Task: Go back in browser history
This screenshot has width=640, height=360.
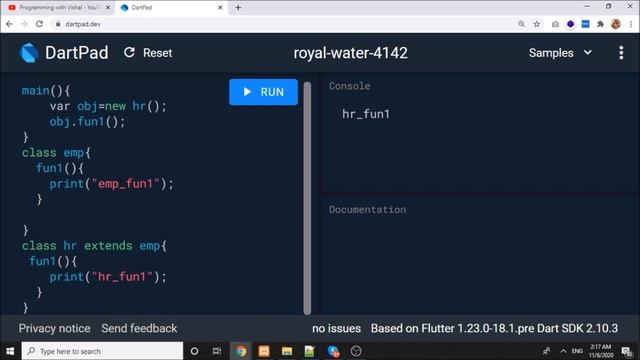Action: [9, 24]
